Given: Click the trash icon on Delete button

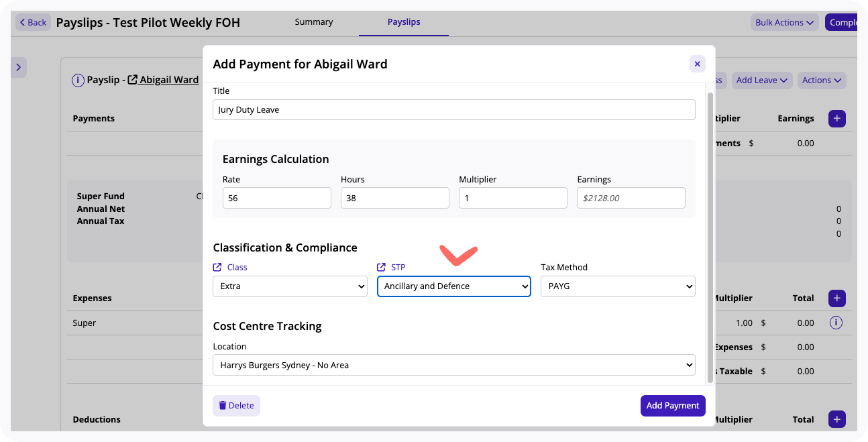Looking at the screenshot, I should click(x=223, y=406).
